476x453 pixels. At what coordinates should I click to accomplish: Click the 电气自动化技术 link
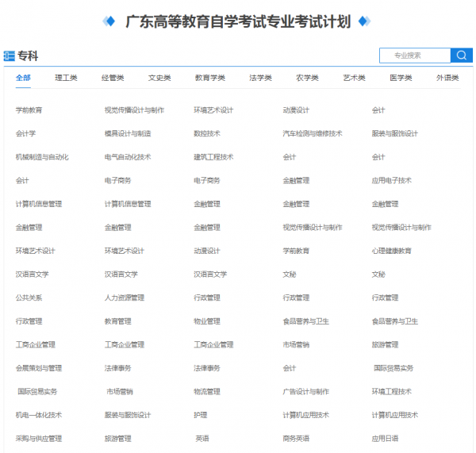click(x=128, y=157)
